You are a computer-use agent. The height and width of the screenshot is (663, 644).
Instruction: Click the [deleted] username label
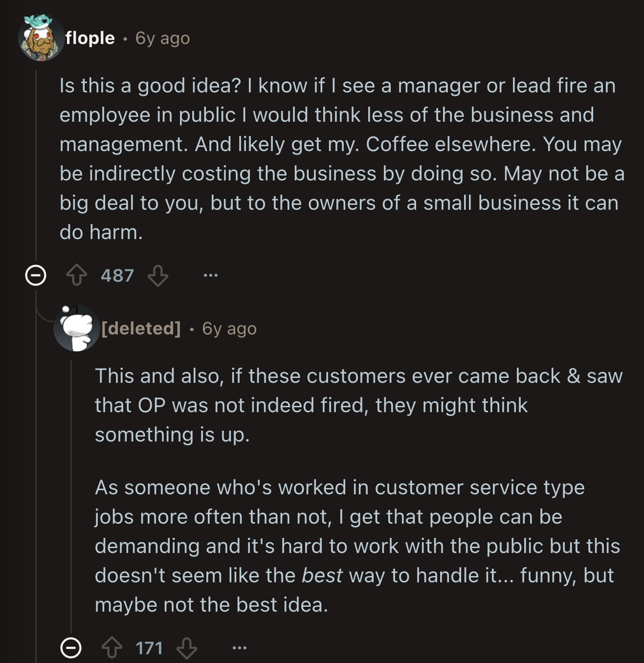point(141,328)
